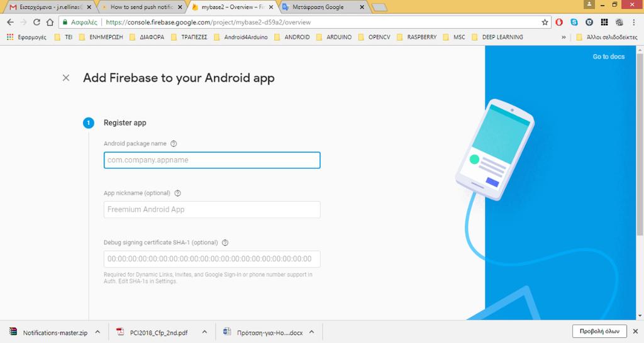Open the ΕΝΗΜΕΡΩΣΗ bookmark folder
The image size is (644, 343).
(x=101, y=37)
